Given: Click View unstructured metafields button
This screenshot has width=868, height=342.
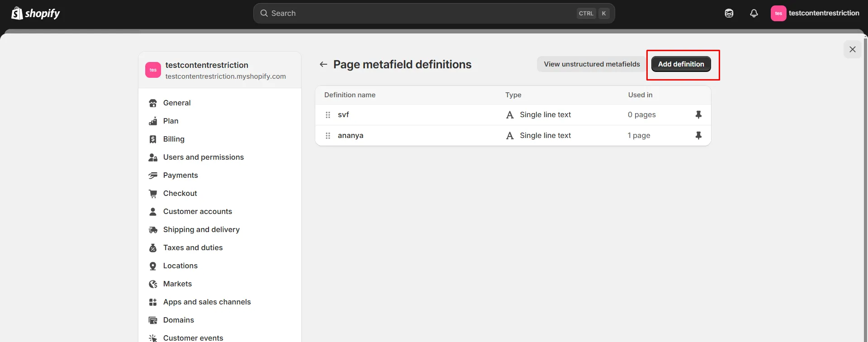Looking at the screenshot, I should [592, 64].
